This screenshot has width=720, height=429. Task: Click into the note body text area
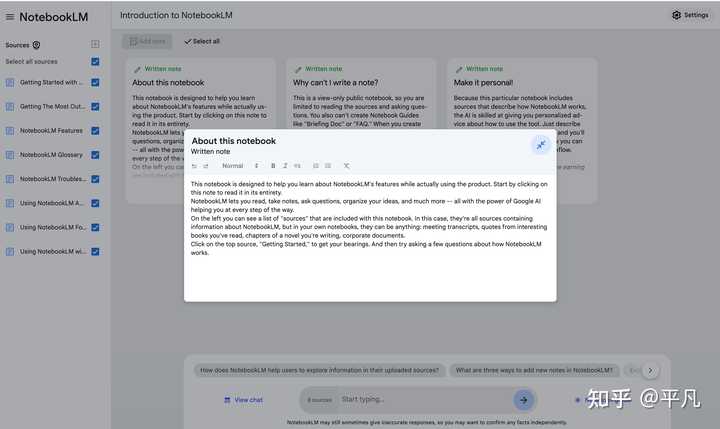370,237
